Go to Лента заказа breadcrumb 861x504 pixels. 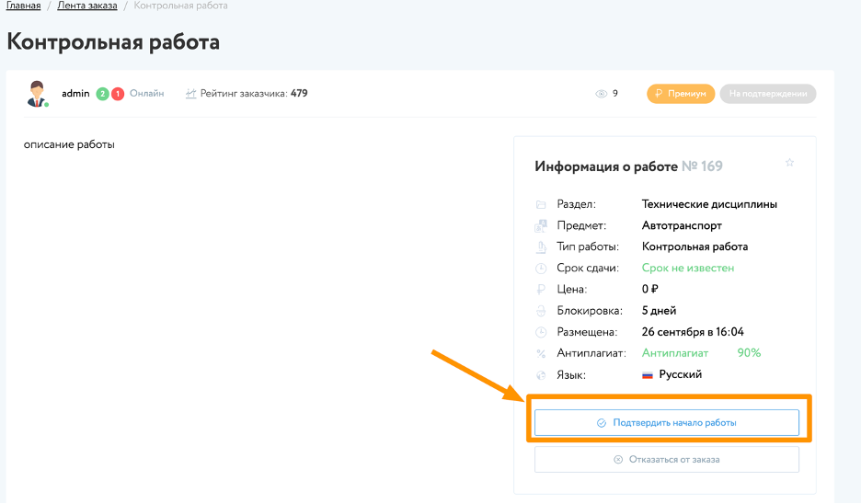[x=87, y=6]
